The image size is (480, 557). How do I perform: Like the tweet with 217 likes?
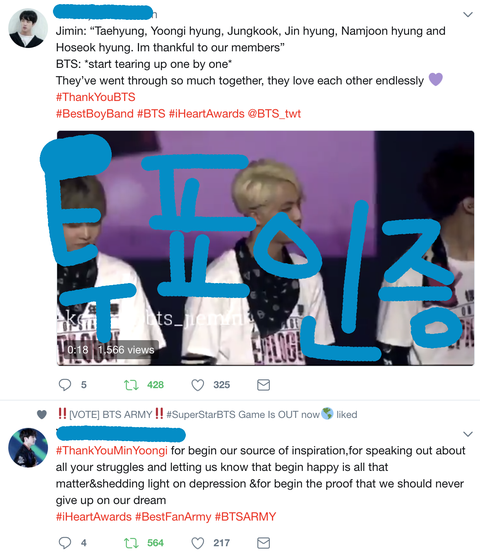coord(198,543)
